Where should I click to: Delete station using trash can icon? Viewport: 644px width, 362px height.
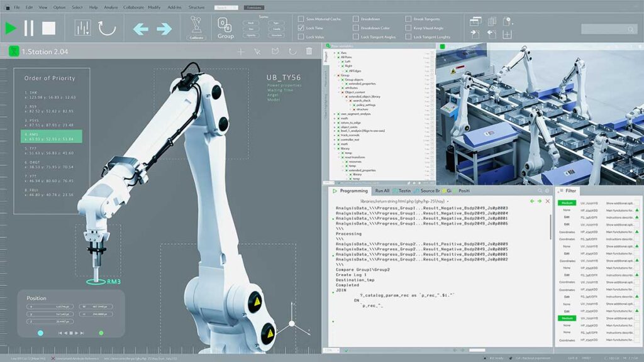(x=309, y=52)
